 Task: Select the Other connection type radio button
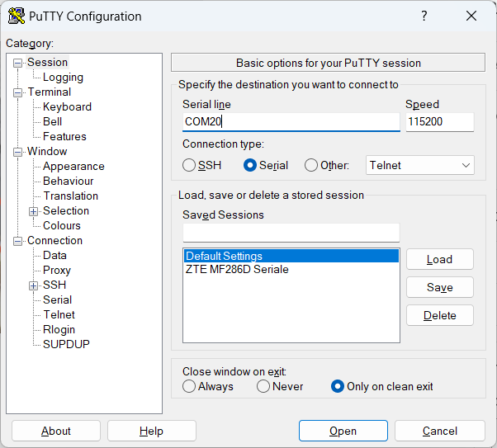coord(311,165)
